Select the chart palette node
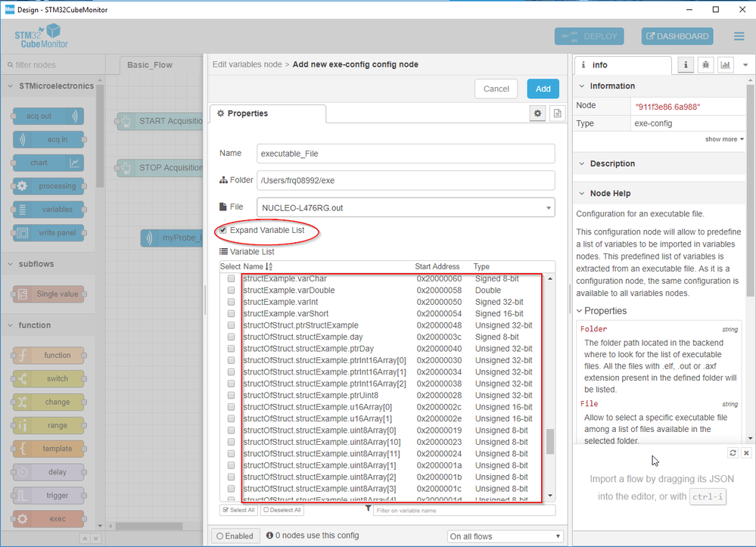Viewport: 756px width, 547px height. (48, 163)
